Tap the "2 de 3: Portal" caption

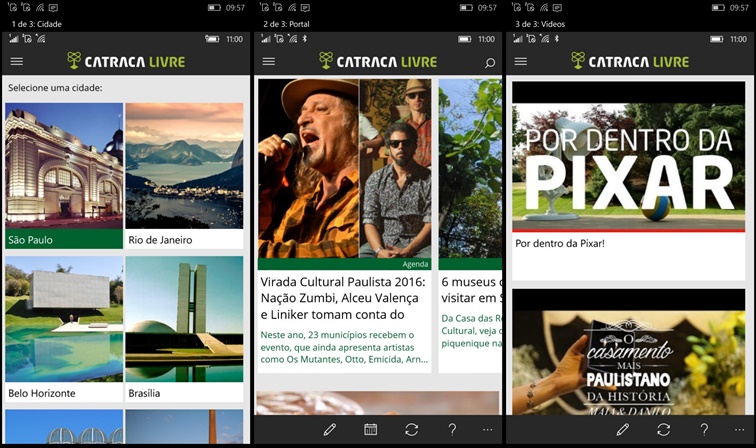[x=286, y=24]
